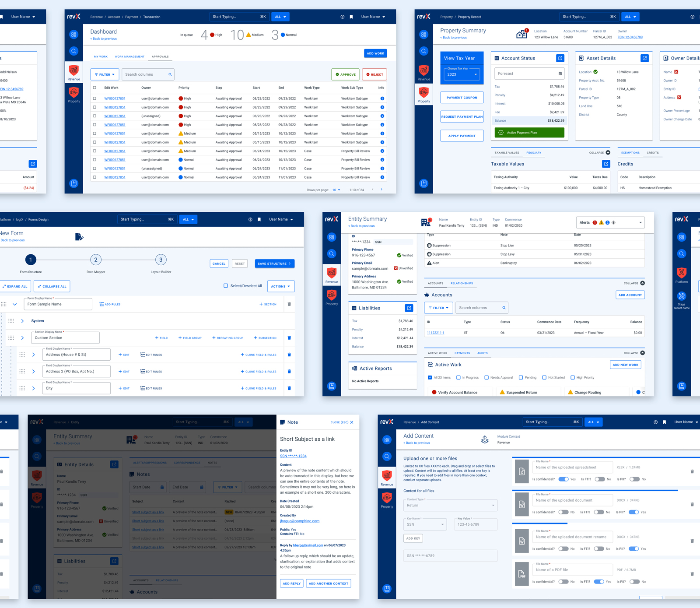Collapse the Accounts section arrow icon

642,283
